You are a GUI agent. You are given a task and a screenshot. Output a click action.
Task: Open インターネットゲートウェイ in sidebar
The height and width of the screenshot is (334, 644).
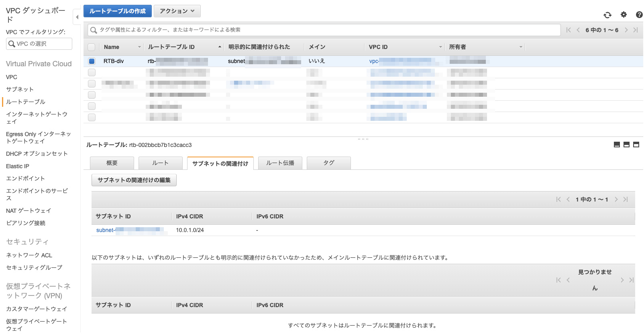(x=37, y=118)
